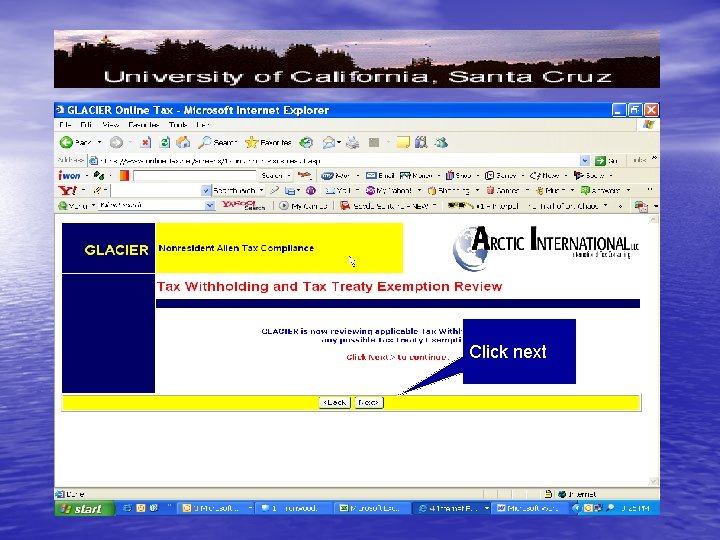Screen dimensions: 720x540
Task: Click the Back arrow in the browser toolbar
Action: click(x=67, y=142)
